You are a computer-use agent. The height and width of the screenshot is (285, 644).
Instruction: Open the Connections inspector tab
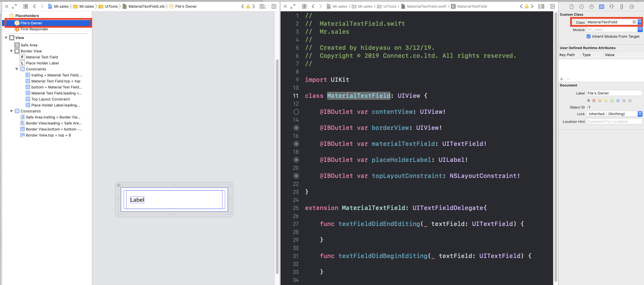pyautogui.click(x=631, y=7)
